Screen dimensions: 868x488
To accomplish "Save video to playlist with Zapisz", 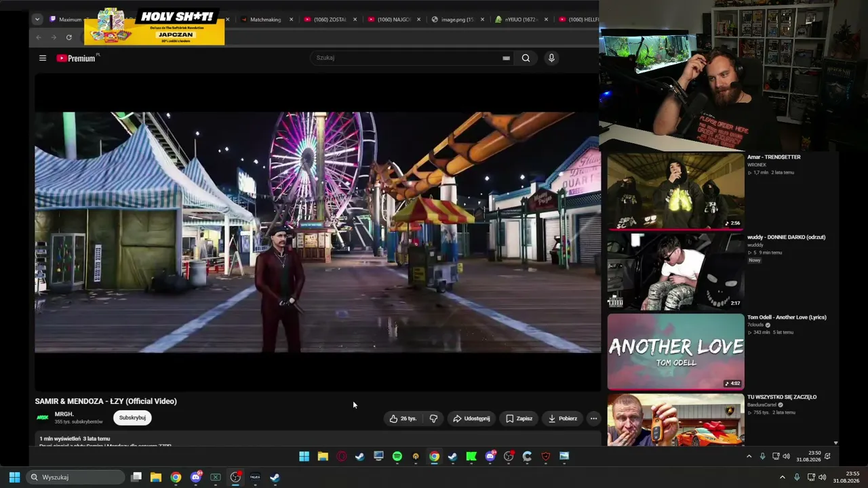I will [519, 419].
